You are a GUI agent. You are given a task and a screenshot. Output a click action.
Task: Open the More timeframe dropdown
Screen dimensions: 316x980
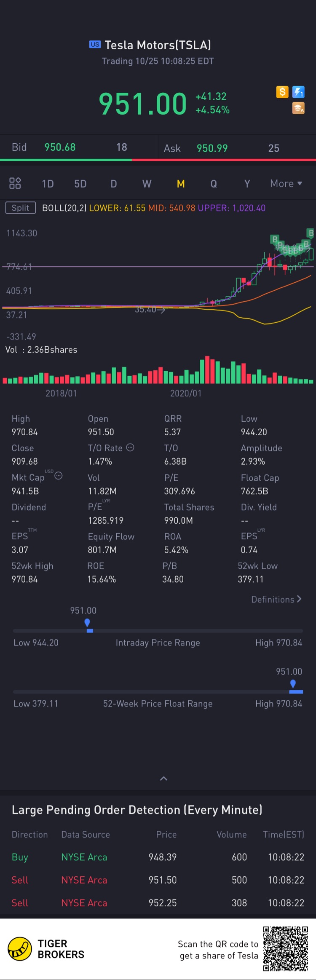[x=286, y=183]
